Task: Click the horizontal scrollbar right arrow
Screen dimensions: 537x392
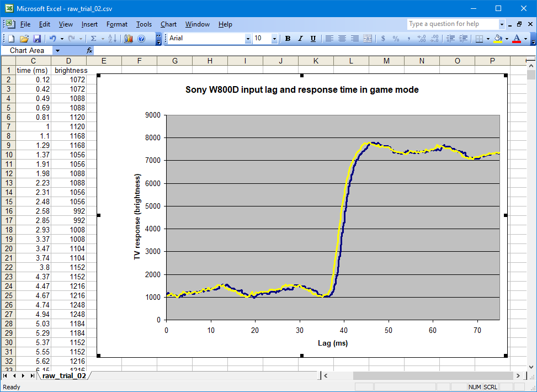Action: 518,375
